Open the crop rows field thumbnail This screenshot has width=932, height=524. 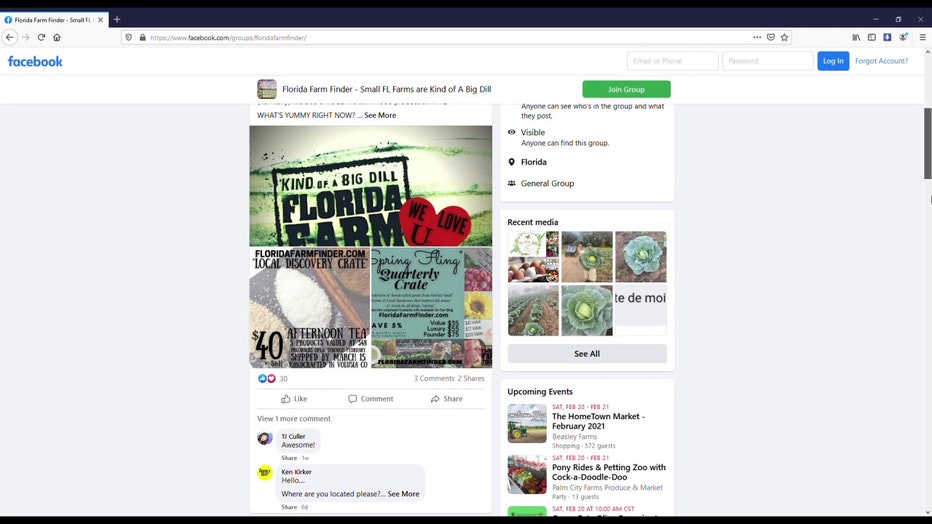[x=533, y=310]
